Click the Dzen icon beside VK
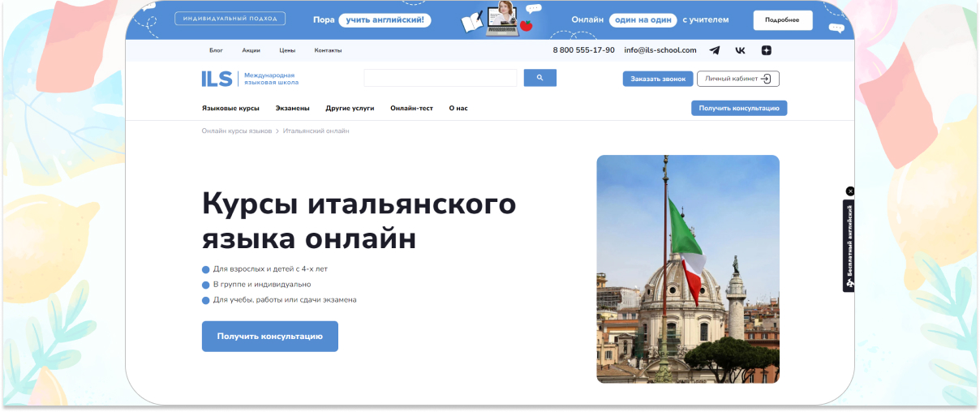This screenshot has height=412, width=980. pyautogui.click(x=766, y=50)
